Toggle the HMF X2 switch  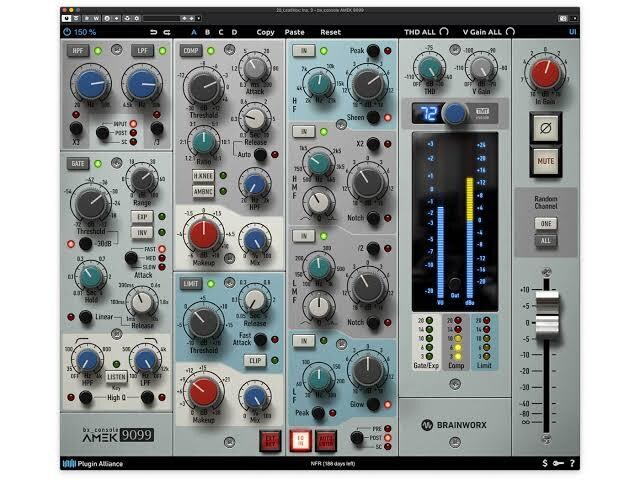(x=373, y=144)
